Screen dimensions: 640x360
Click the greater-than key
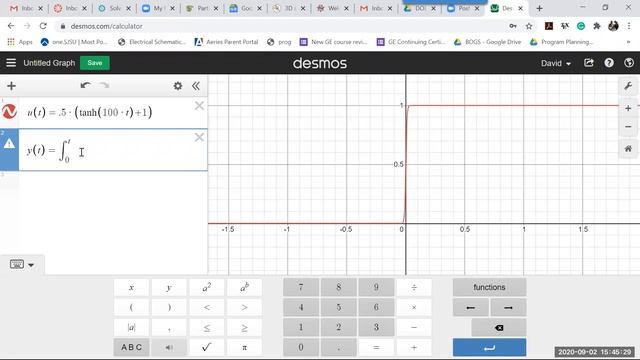(x=244, y=307)
